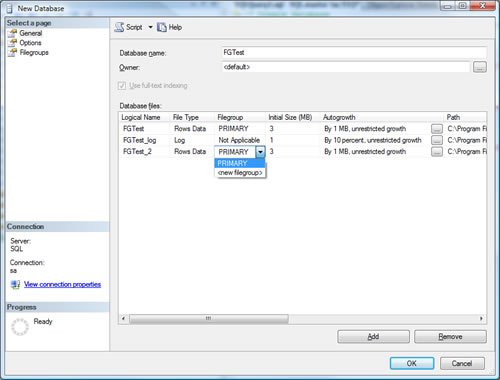Open the Filegroups page
Viewport: 500px width, 380px height.
(x=34, y=52)
